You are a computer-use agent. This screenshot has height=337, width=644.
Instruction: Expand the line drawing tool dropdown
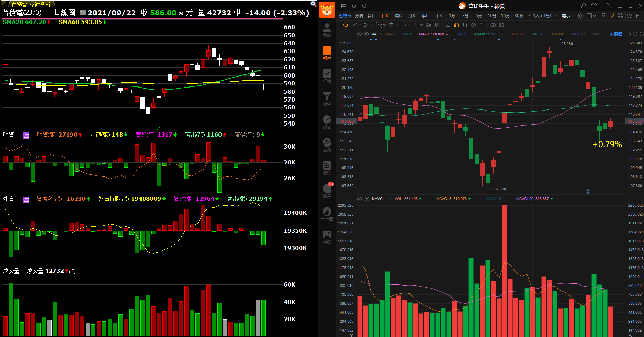pyautogui.click(x=360, y=25)
